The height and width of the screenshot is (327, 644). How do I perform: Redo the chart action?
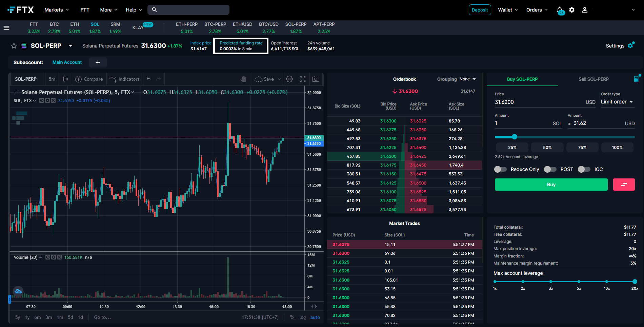click(158, 79)
